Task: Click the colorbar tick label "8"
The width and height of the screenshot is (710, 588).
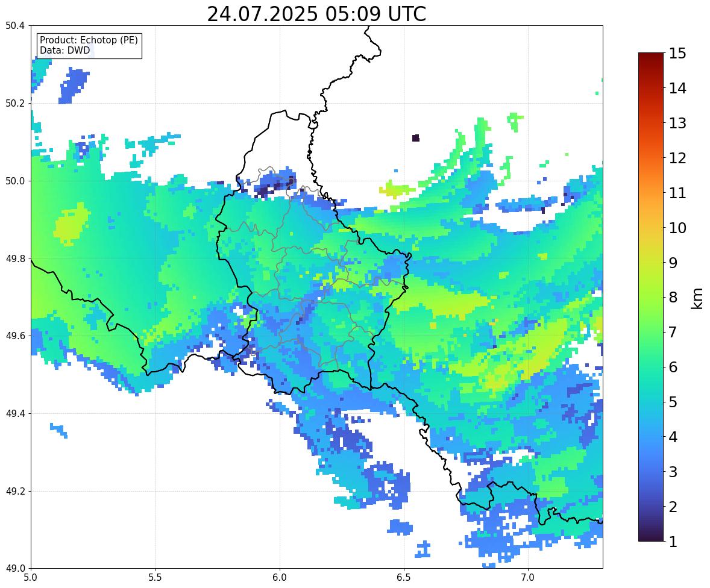Action: tap(673, 298)
